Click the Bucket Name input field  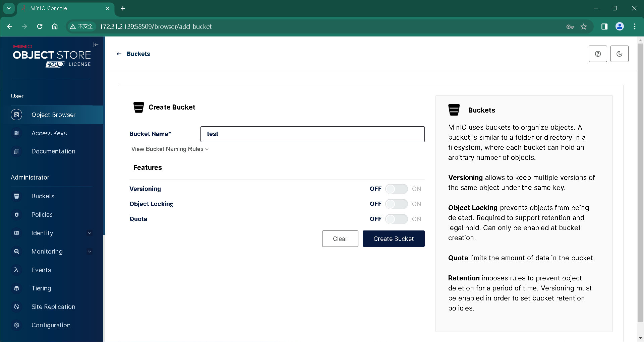[312, 134]
